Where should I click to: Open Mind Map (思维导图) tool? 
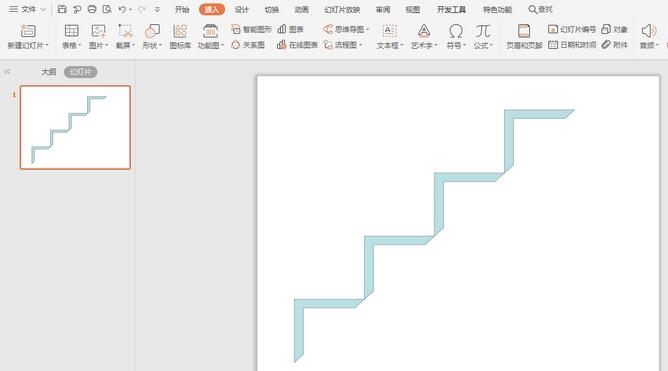tap(346, 29)
